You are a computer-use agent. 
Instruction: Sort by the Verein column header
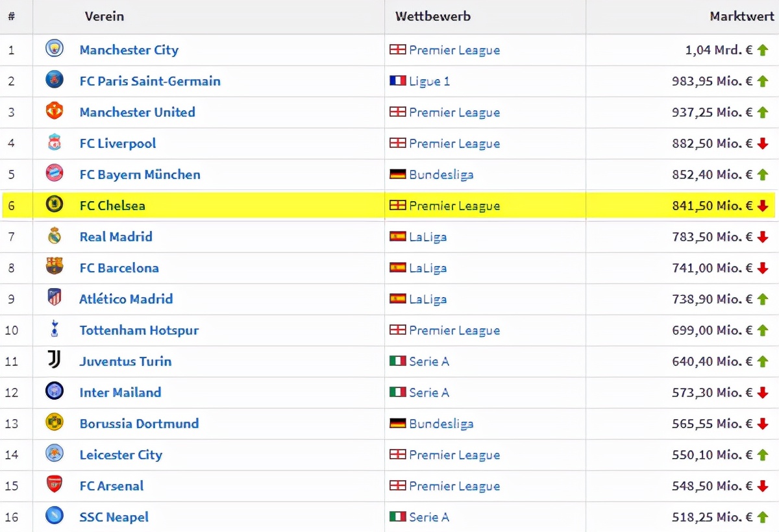[x=104, y=16]
